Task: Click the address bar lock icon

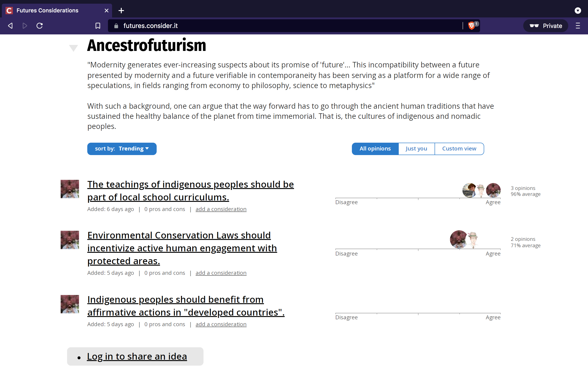Action: point(116,26)
